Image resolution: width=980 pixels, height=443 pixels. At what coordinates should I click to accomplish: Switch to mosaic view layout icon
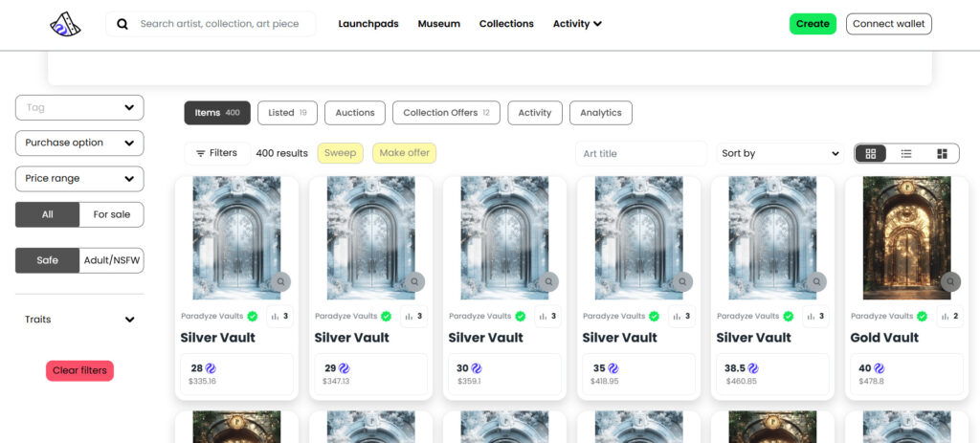tap(942, 153)
